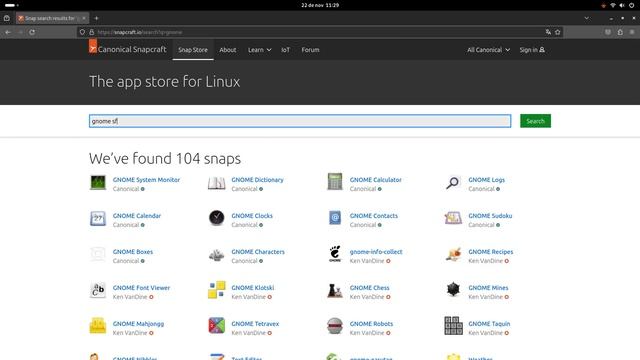Screen dimensions: 640x360
Task: Open the Snap Store tab
Action: tap(193, 50)
